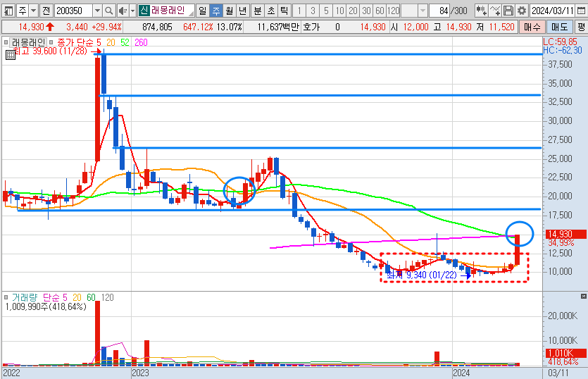Select interval 120 button
The width and height of the screenshot is (588, 379).
394,11
